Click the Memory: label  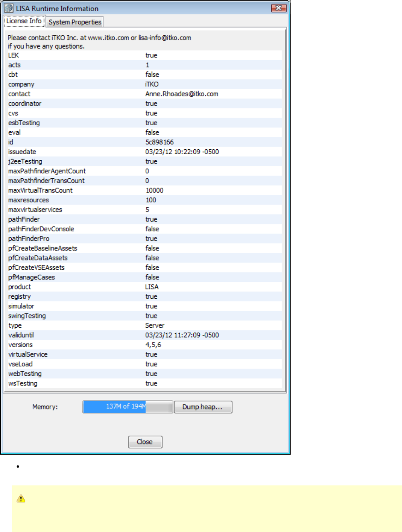[x=45, y=407]
